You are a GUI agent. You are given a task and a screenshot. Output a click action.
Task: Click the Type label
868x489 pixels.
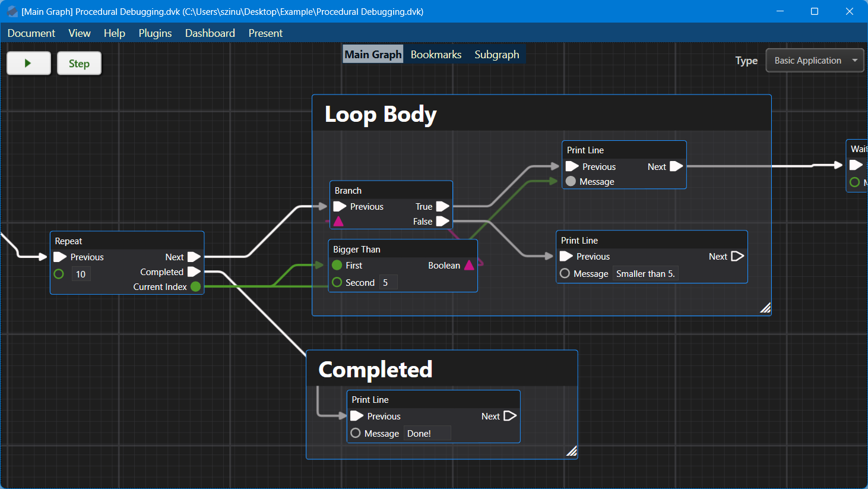[x=746, y=60]
